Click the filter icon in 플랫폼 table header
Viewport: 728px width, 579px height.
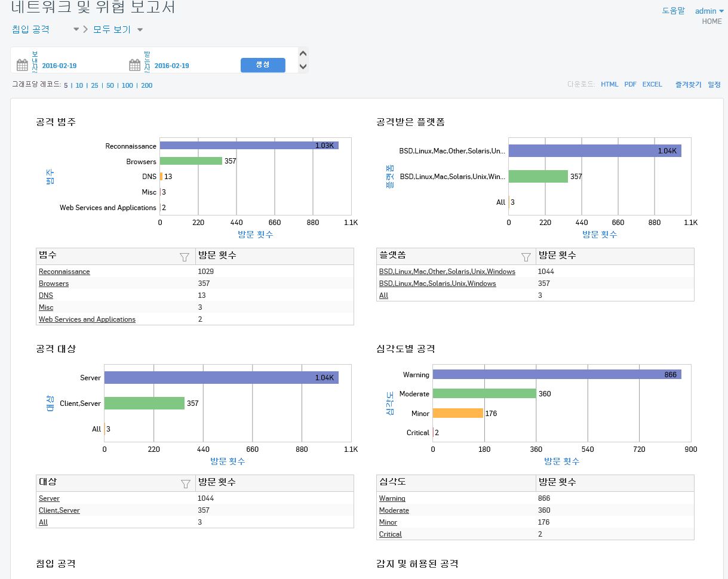tap(526, 257)
